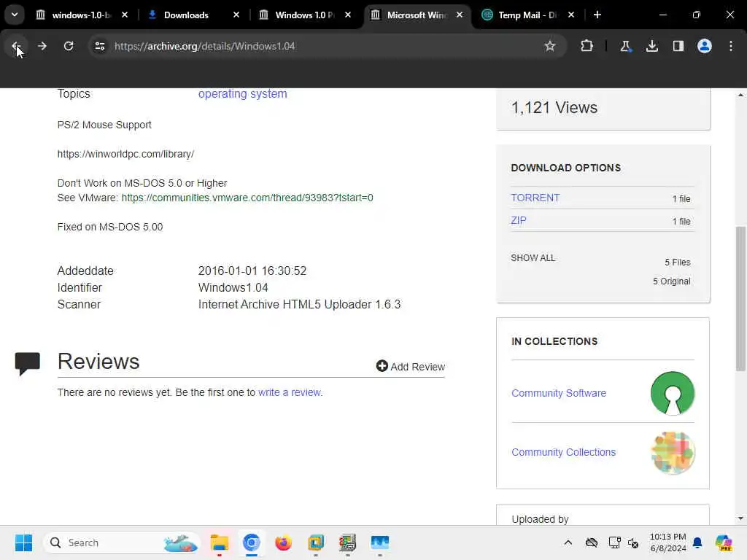747x560 pixels.
Task: Open Windows Start menu
Action: [x=23, y=542]
